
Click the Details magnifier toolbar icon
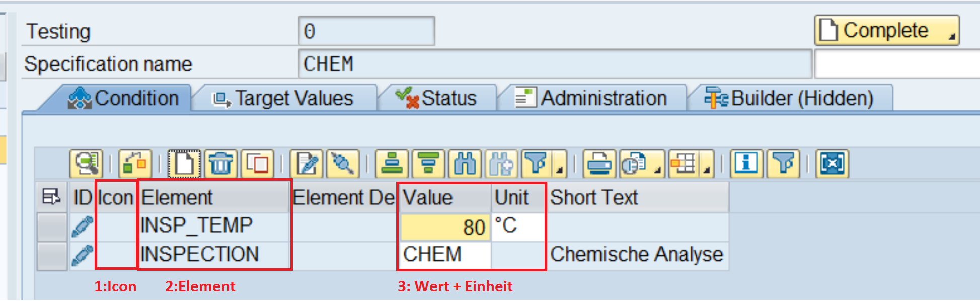tap(86, 164)
